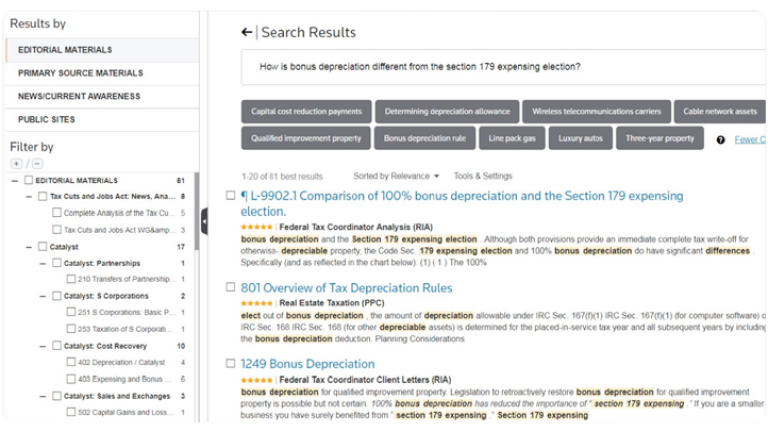Check the EDITORIAL MATERIALS filter checkbox

coord(29,181)
